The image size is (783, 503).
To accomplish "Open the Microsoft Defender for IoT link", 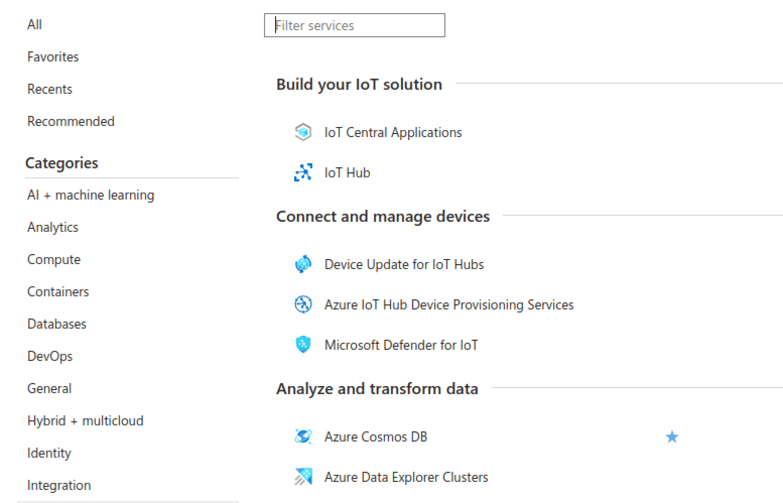I will click(x=401, y=345).
